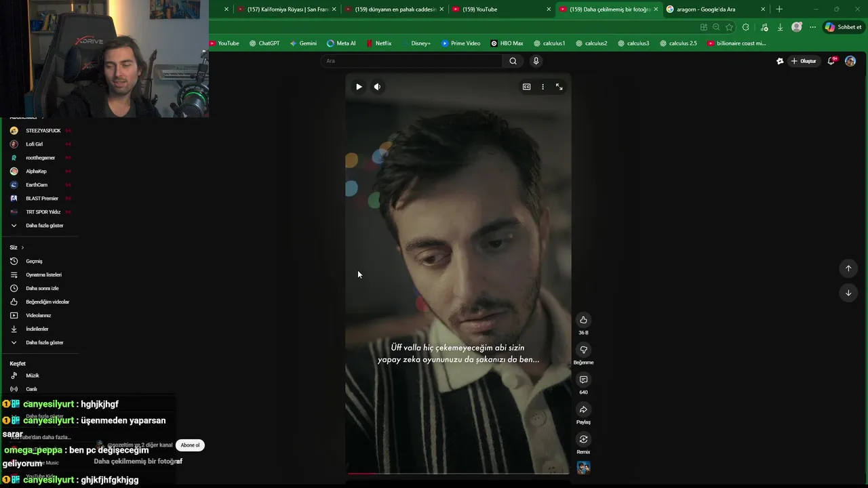
Task: Open the YouTube account avatar menu
Action: (x=850, y=61)
